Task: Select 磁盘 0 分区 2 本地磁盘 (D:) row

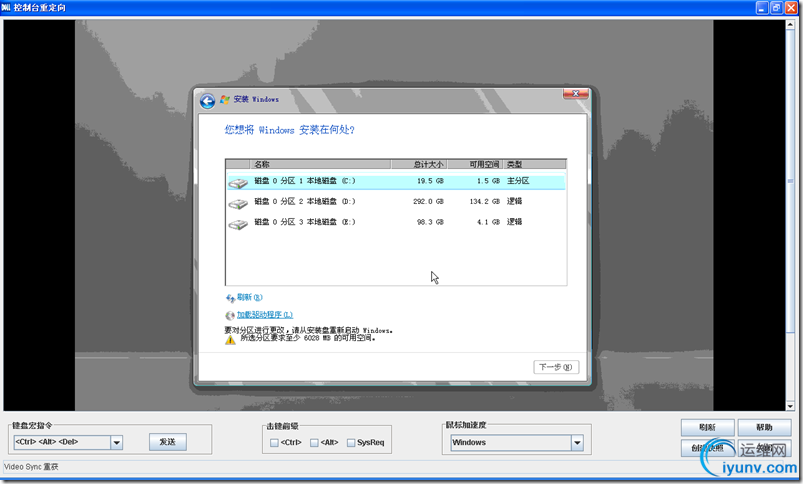Action: [396, 202]
